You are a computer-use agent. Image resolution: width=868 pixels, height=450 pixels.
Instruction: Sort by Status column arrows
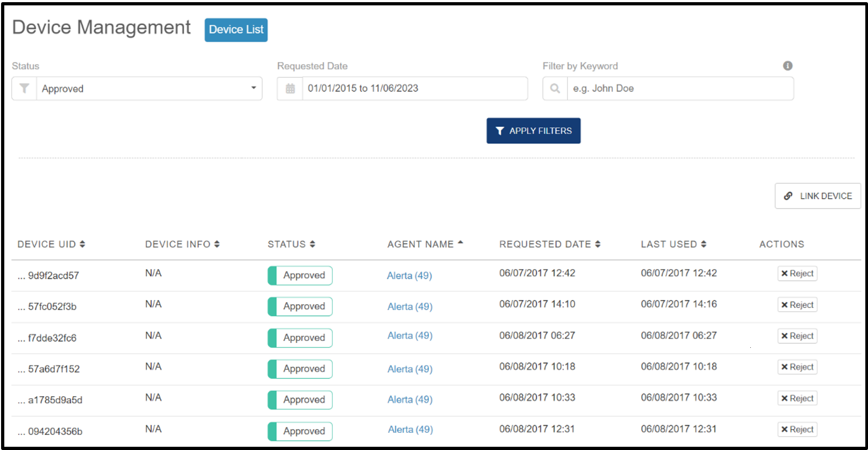[312, 244]
